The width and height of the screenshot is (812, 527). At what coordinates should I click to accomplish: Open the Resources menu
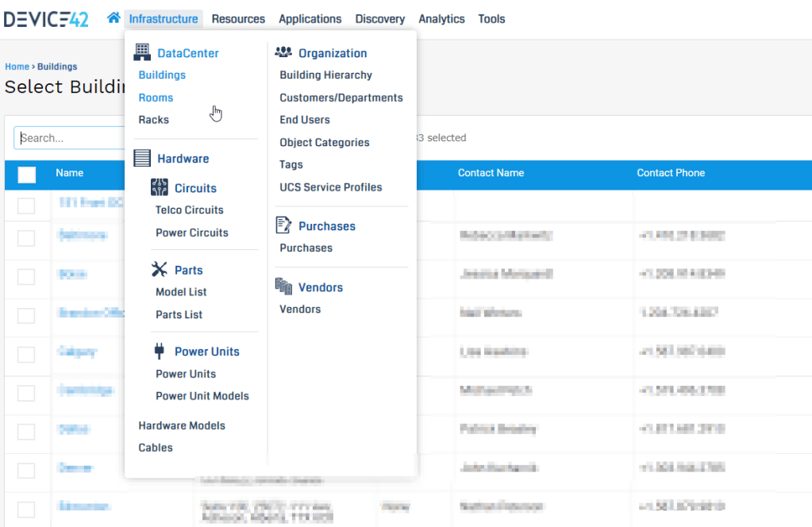pos(238,19)
